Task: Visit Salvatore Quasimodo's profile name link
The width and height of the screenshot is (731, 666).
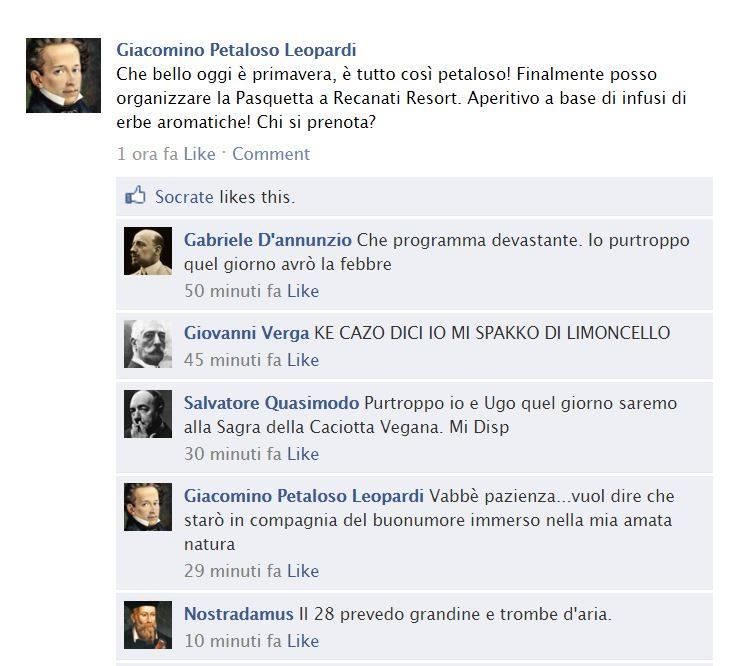Action: tap(271, 403)
